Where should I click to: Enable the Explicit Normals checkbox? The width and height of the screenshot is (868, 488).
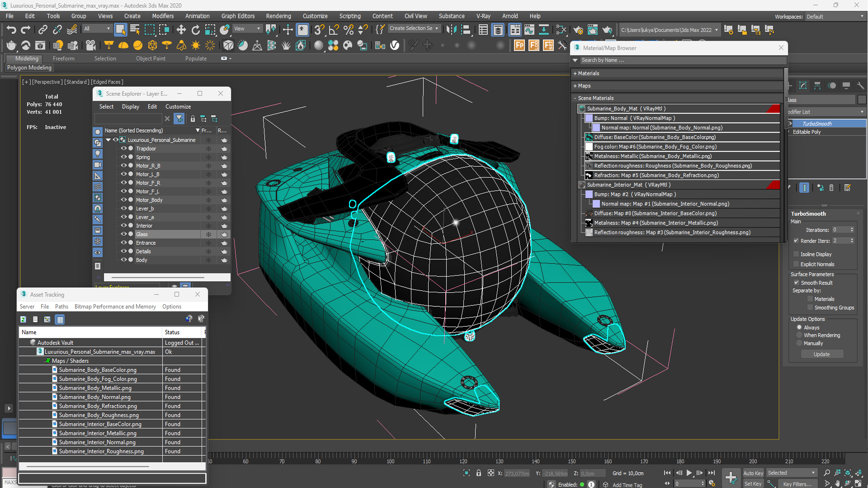pos(797,264)
